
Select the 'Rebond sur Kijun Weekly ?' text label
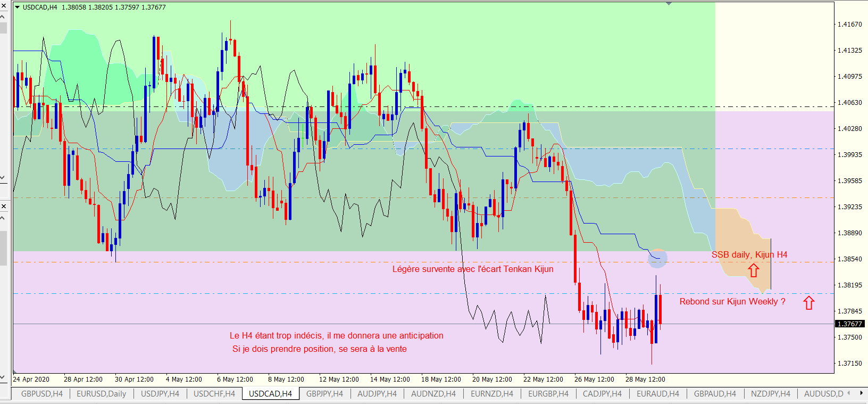732,302
